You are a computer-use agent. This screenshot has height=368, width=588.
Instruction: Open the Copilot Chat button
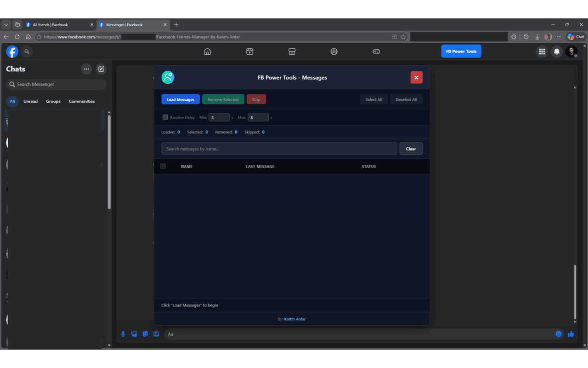576,37
